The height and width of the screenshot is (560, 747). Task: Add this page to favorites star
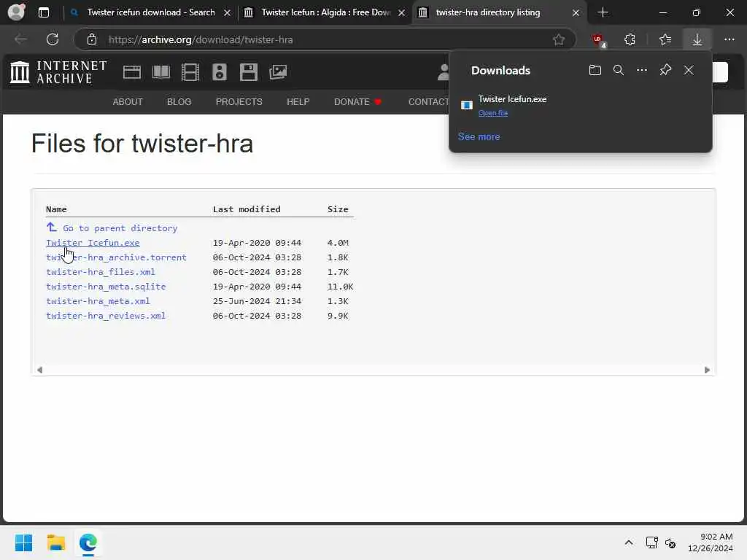pyautogui.click(x=559, y=39)
